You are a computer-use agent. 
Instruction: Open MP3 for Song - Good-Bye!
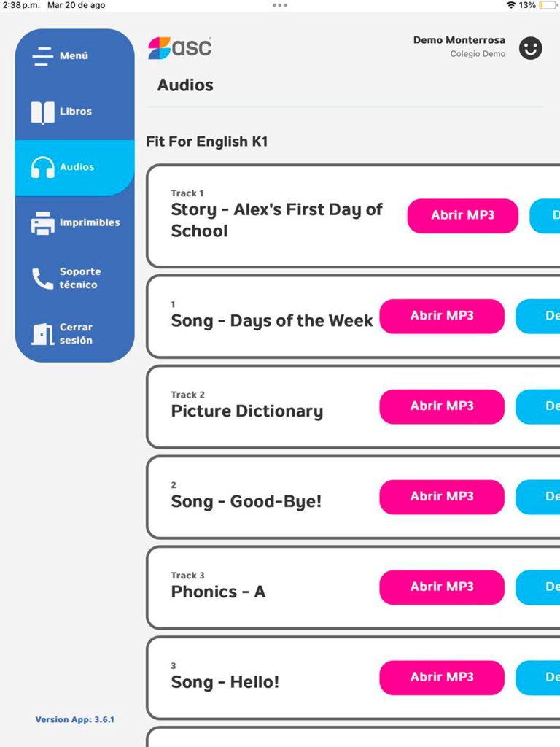tap(442, 497)
